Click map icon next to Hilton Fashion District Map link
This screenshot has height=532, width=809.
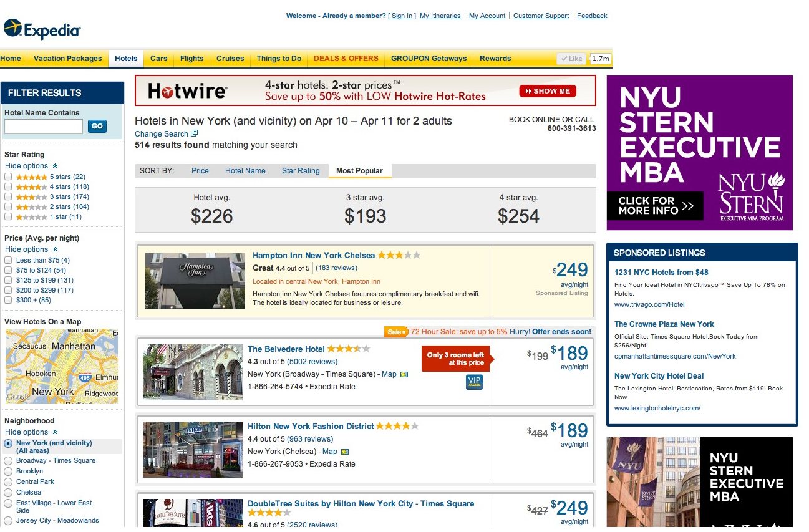(x=345, y=452)
